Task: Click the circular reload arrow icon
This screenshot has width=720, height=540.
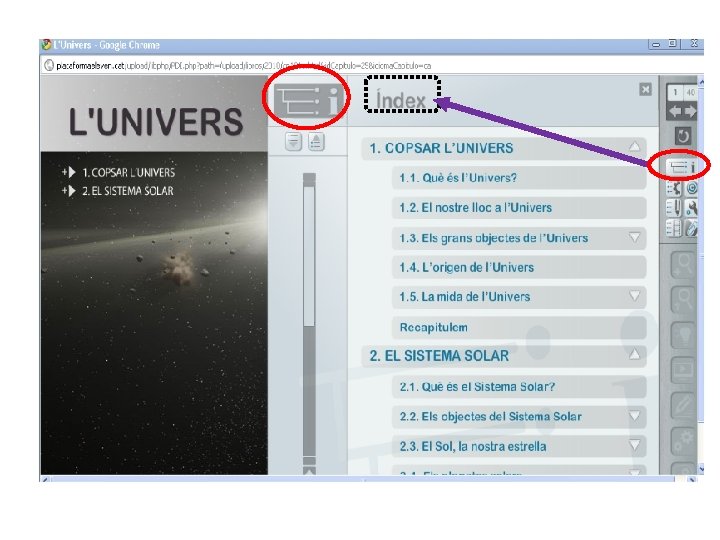Action: [682, 136]
